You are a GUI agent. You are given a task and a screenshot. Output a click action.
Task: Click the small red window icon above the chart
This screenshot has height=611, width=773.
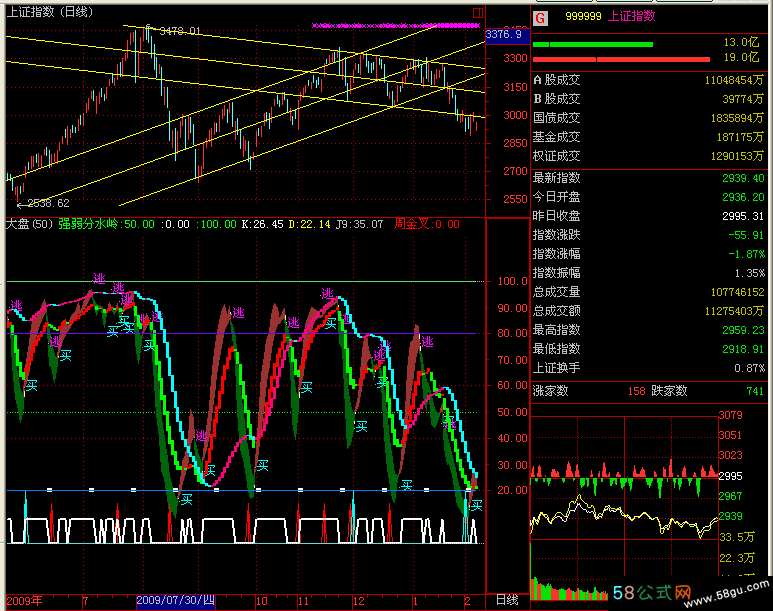pos(478,13)
